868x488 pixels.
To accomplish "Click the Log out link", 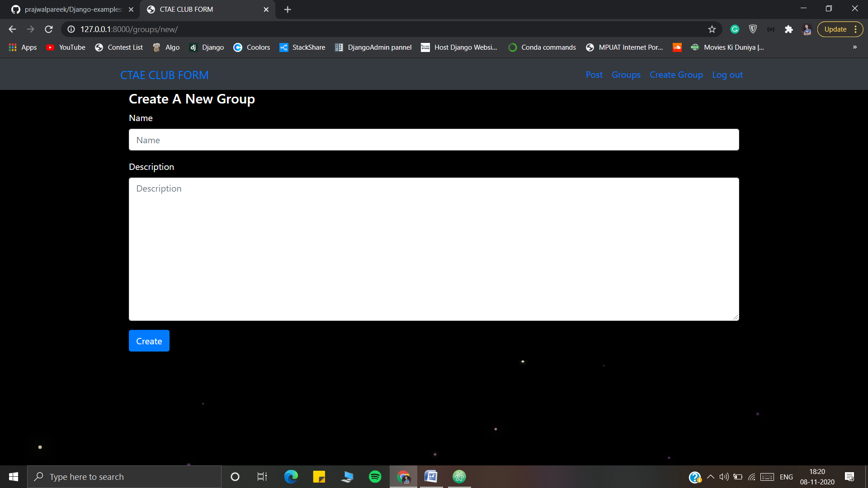I will (727, 75).
